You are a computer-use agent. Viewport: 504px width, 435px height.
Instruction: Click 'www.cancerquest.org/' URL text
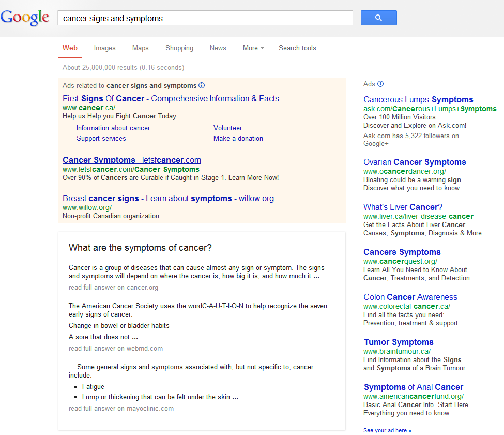click(400, 261)
